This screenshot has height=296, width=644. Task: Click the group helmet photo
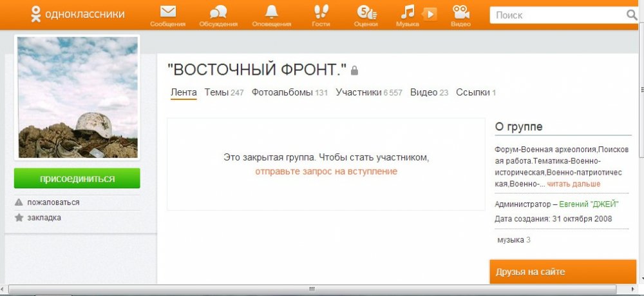[77, 97]
